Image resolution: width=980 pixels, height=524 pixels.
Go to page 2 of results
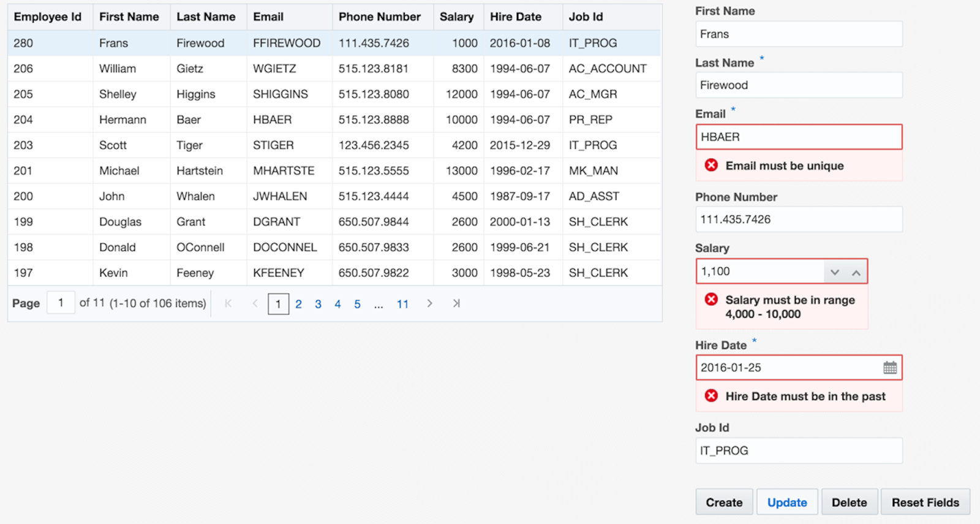[298, 304]
